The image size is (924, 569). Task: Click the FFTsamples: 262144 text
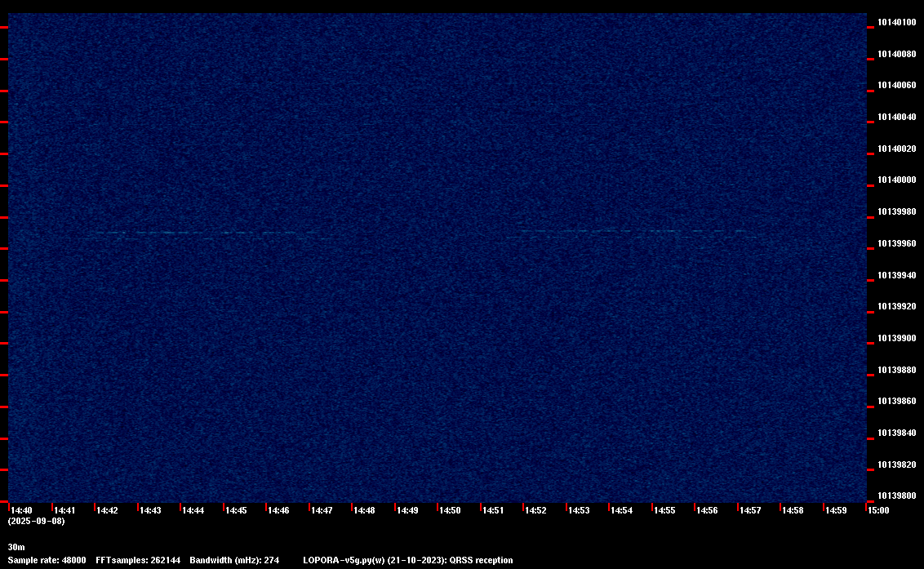[139, 560]
